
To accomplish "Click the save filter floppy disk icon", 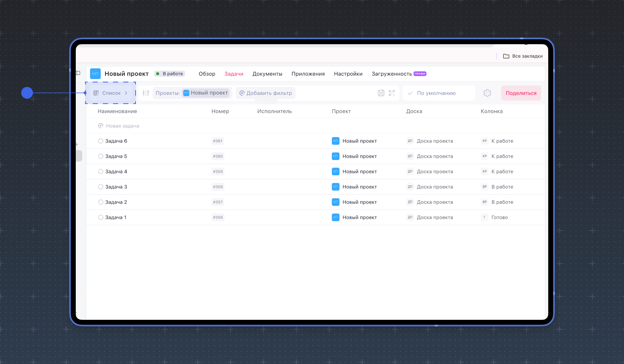I will coord(381,93).
